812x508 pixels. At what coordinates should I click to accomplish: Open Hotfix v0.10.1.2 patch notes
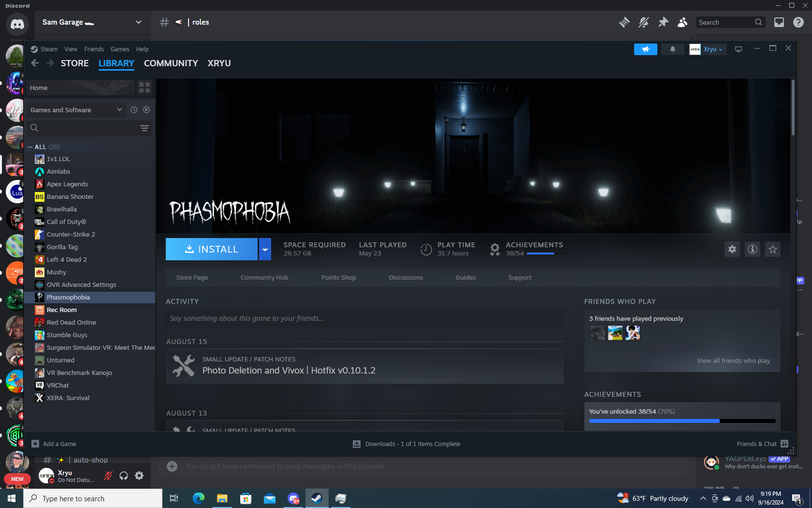tap(365, 366)
